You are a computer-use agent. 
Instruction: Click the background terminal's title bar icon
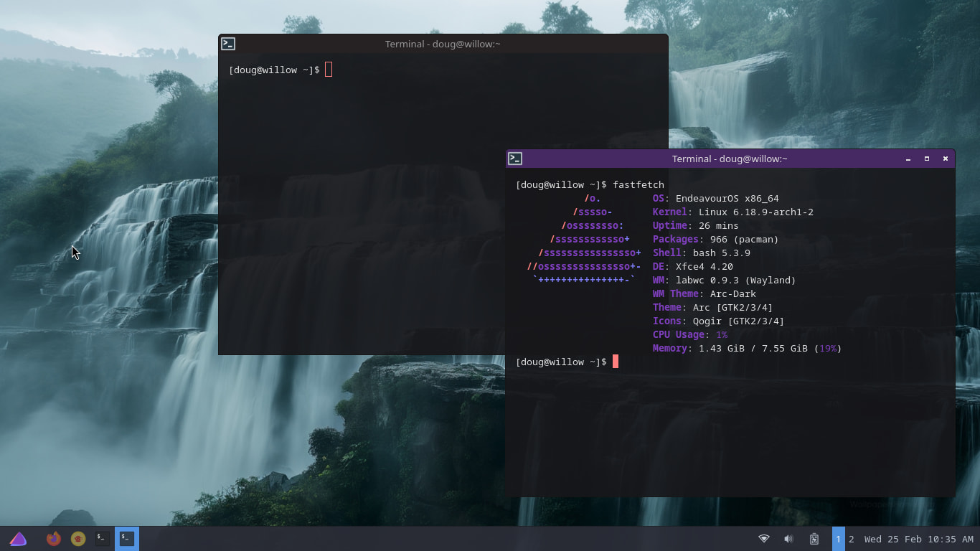228,44
